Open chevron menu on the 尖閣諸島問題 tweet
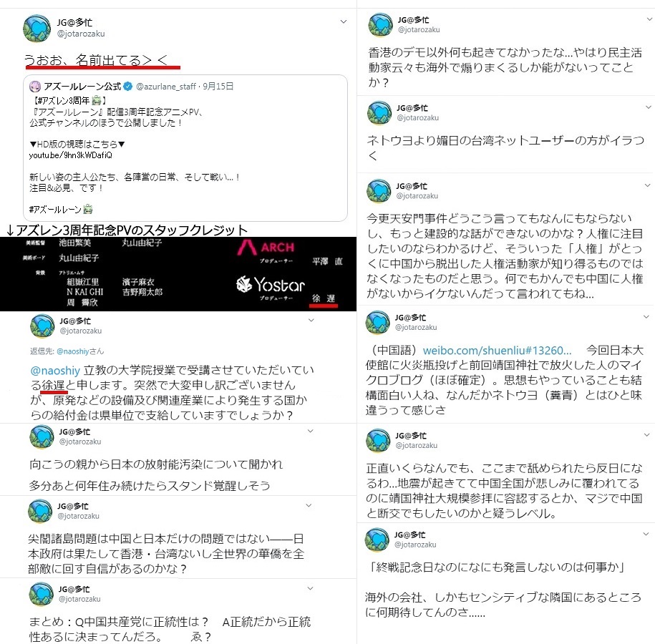Image resolution: width=655 pixels, height=644 pixels. pyautogui.click(x=309, y=505)
